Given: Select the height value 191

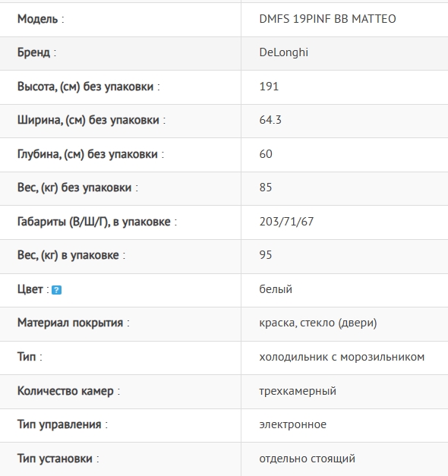Looking at the screenshot, I should [x=269, y=87].
